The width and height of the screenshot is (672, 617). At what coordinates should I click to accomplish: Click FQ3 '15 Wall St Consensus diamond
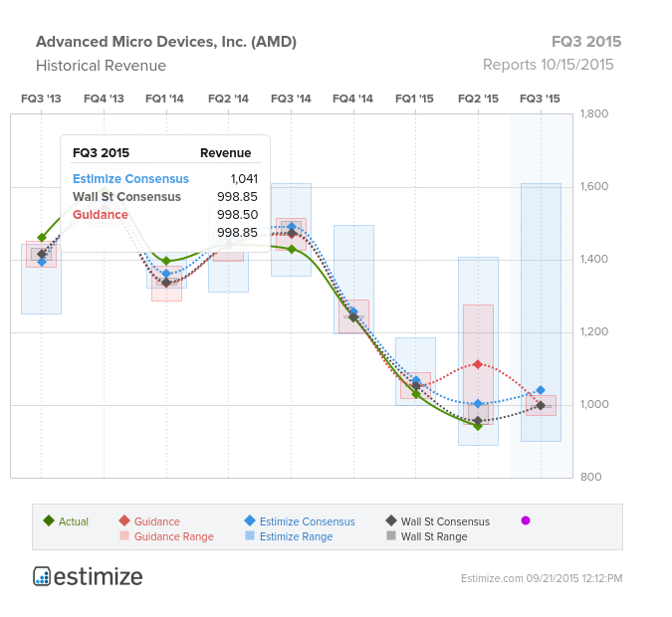click(x=541, y=405)
